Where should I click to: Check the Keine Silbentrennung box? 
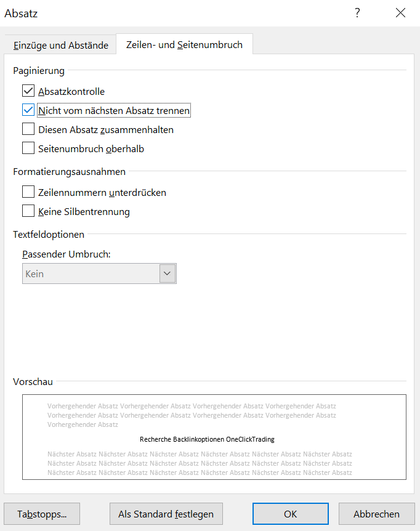tap(28, 211)
